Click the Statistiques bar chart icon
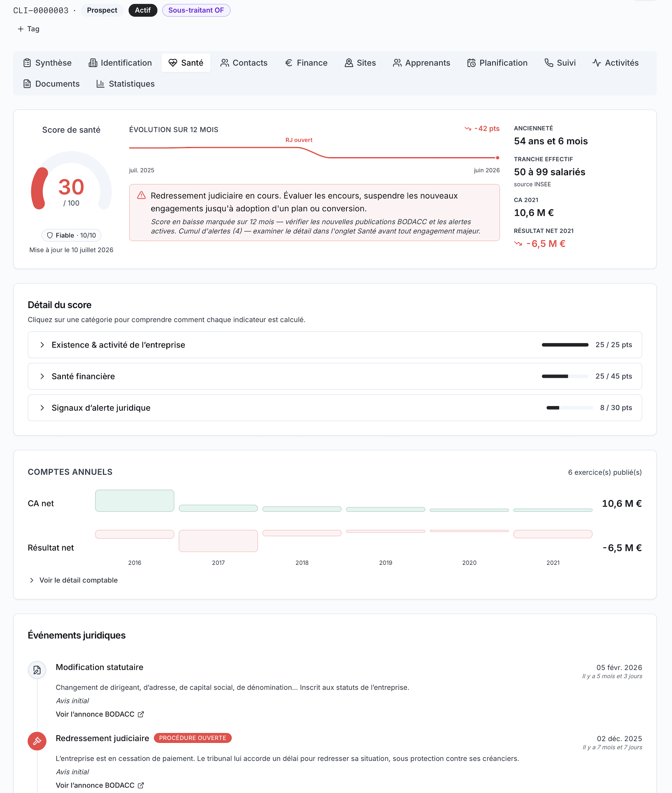The image size is (672, 793). click(100, 84)
